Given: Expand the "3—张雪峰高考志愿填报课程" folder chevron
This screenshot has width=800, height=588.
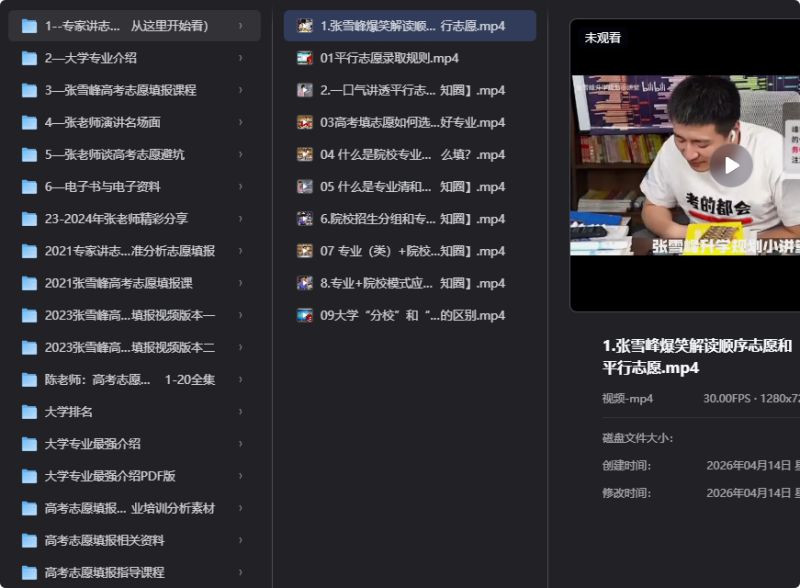Looking at the screenshot, I should coord(240,91).
